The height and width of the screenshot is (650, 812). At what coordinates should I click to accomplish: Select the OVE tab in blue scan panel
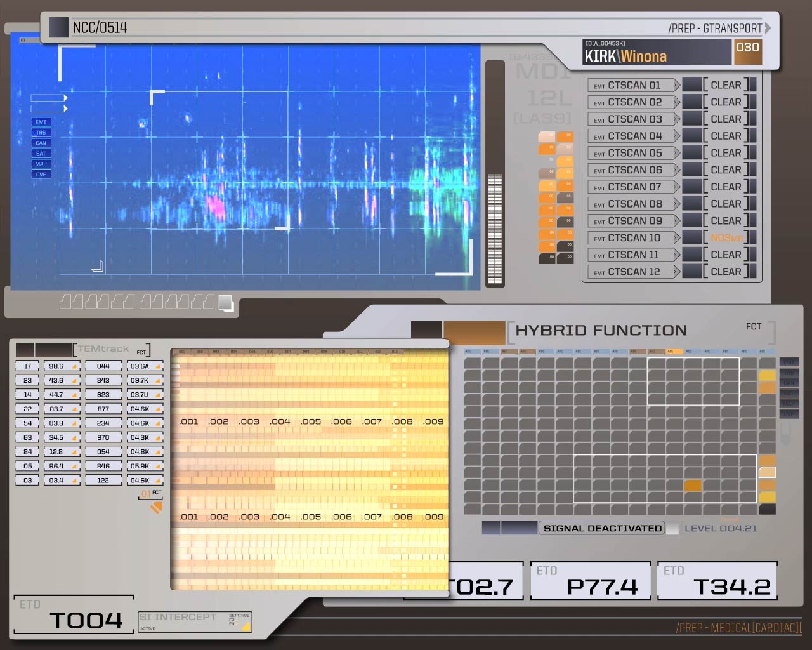click(41, 175)
